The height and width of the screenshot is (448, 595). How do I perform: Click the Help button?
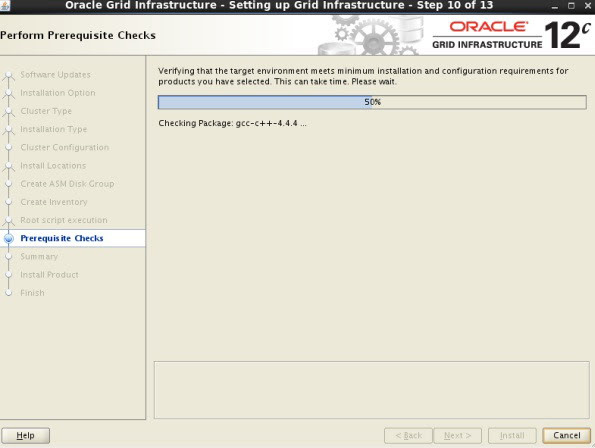(25, 435)
